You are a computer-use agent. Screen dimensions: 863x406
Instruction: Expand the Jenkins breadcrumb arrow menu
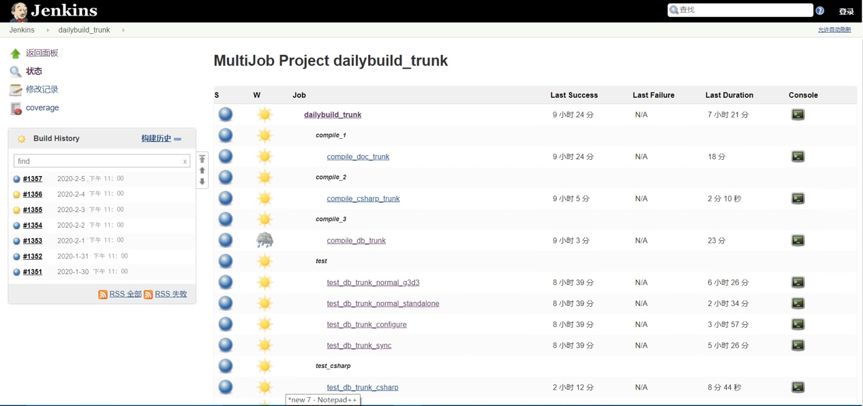pos(46,30)
